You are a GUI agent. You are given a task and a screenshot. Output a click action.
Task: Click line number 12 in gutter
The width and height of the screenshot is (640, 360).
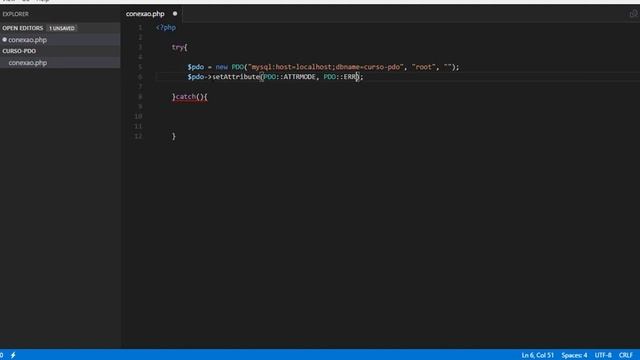click(x=138, y=136)
